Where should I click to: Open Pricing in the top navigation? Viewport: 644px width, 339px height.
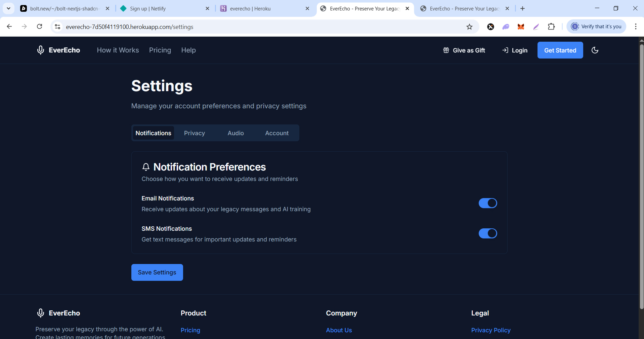point(160,50)
